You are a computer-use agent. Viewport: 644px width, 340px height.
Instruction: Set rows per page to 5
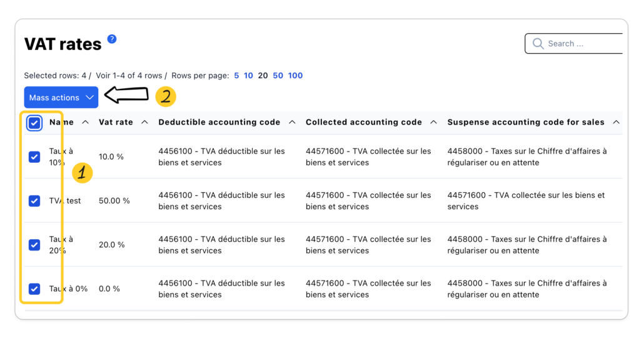[236, 76]
